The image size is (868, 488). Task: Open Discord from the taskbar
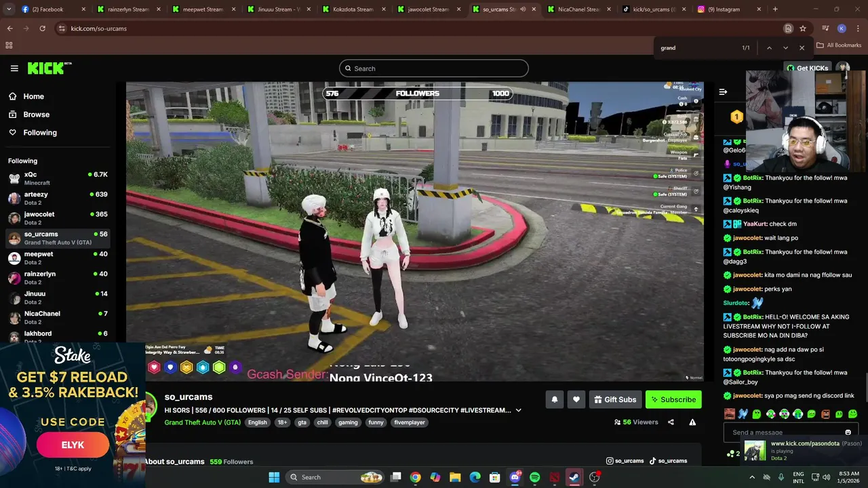pyautogui.click(x=515, y=477)
